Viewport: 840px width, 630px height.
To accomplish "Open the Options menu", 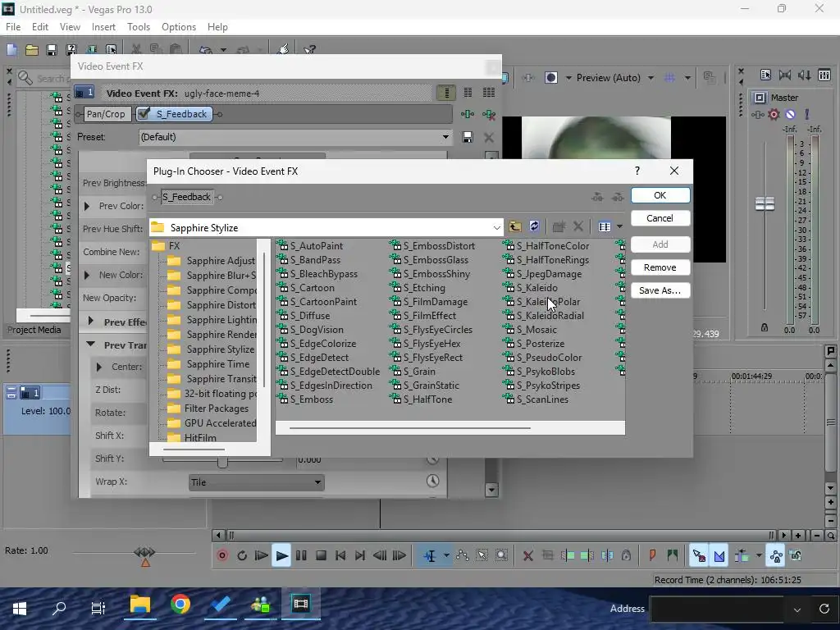I will click(x=178, y=27).
